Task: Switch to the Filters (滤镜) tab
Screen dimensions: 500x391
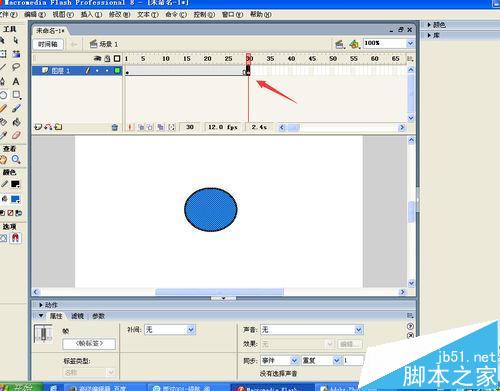Action: click(77, 316)
